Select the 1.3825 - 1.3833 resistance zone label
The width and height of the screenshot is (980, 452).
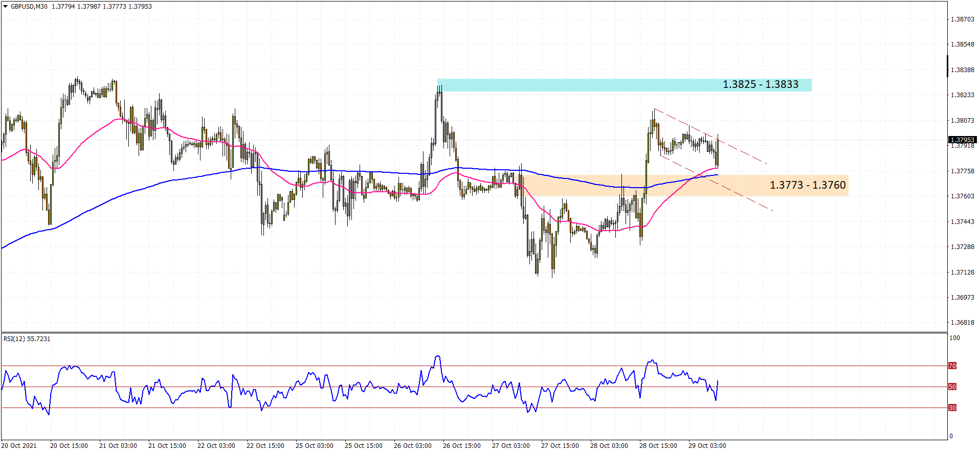[760, 84]
